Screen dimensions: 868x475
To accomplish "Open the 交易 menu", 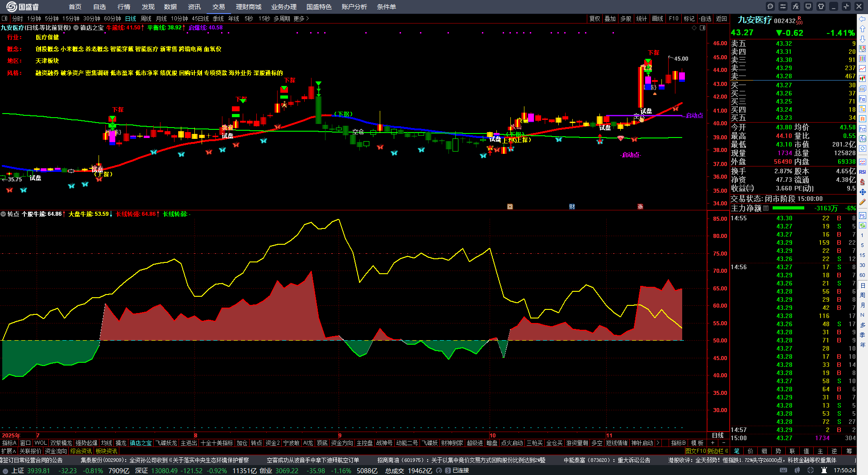I will 219,7.
